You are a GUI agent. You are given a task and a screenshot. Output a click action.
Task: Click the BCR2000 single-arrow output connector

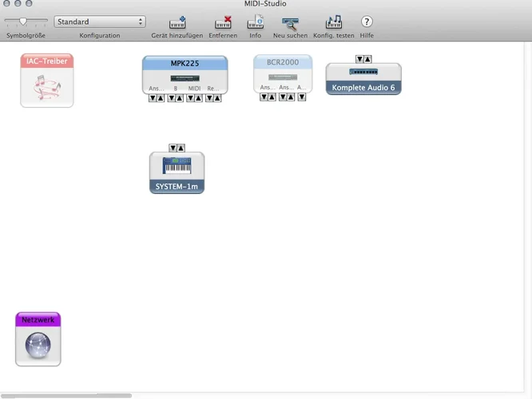pos(302,97)
